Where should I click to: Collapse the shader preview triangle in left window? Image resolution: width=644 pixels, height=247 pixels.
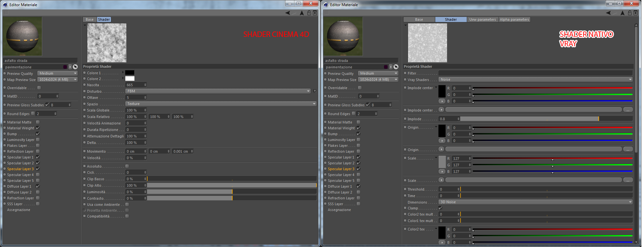click(x=85, y=25)
